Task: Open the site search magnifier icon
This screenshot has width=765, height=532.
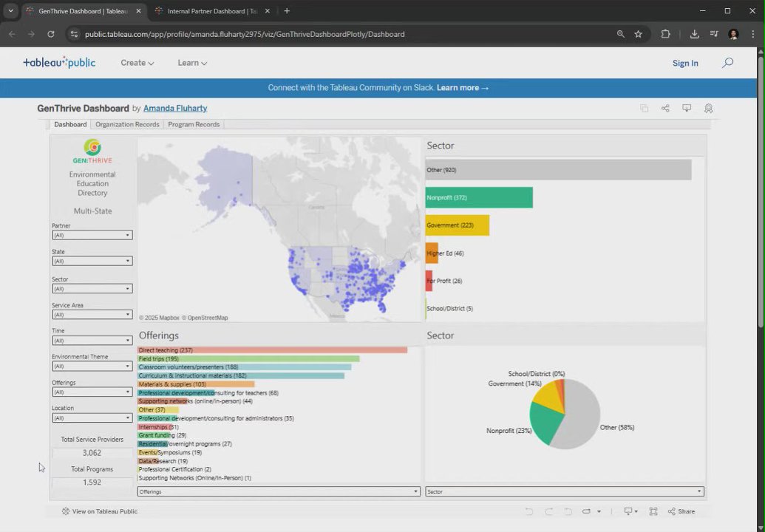Action: tap(727, 62)
